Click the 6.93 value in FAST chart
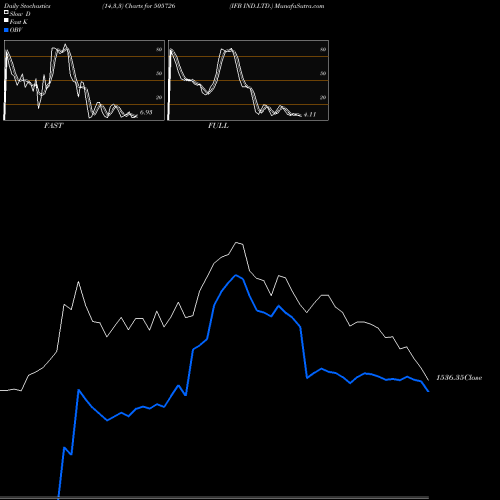Viewport: 500px width, 500px height. (x=146, y=112)
